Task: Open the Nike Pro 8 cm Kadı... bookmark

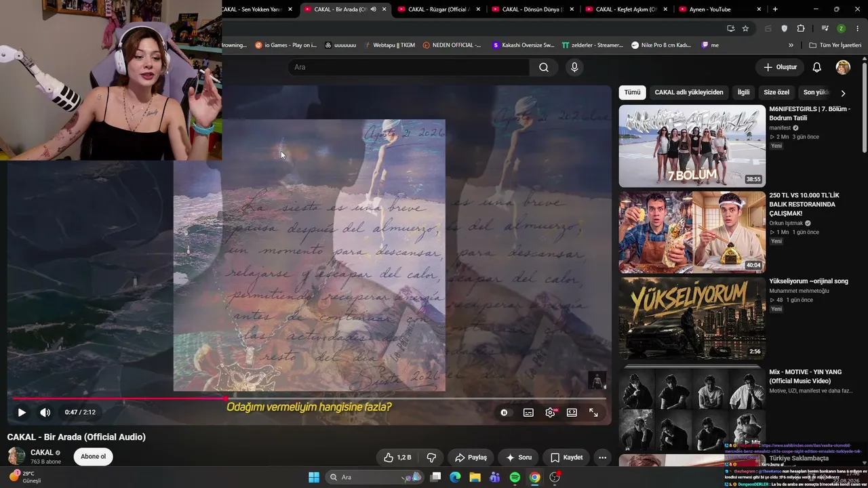Action: click(x=661, y=45)
